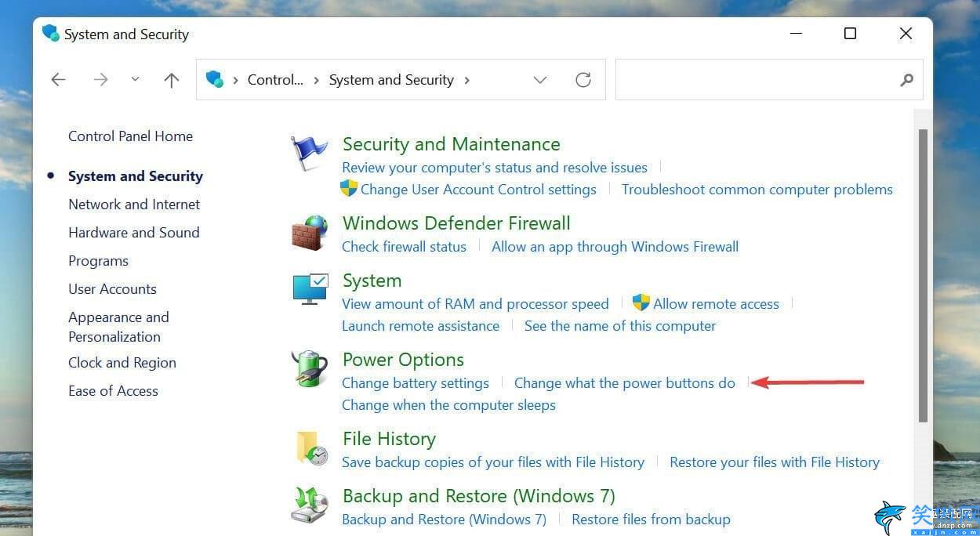Open the recent locations dropdown arrow
Viewport: 980px width, 536px height.
(136, 79)
